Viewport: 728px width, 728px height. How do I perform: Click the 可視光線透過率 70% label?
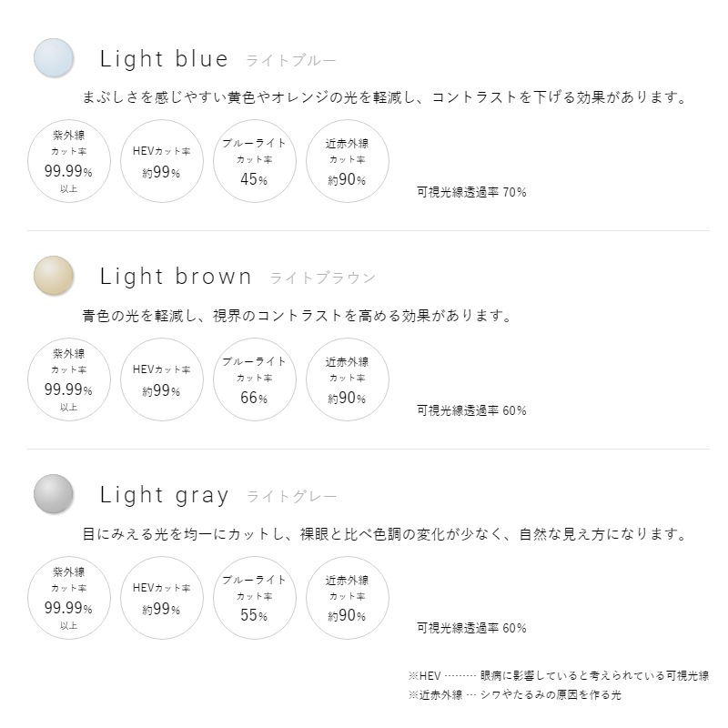471,192
